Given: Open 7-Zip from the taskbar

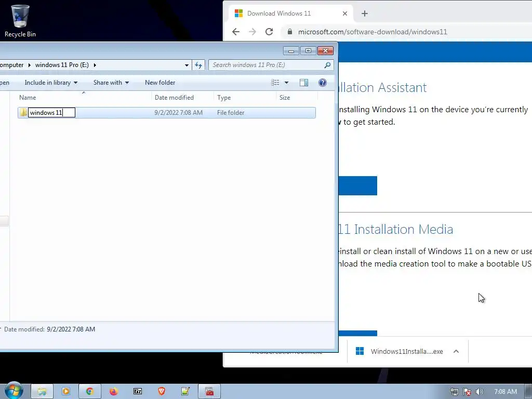Looking at the screenshot, I should click(x=138, y=392).
